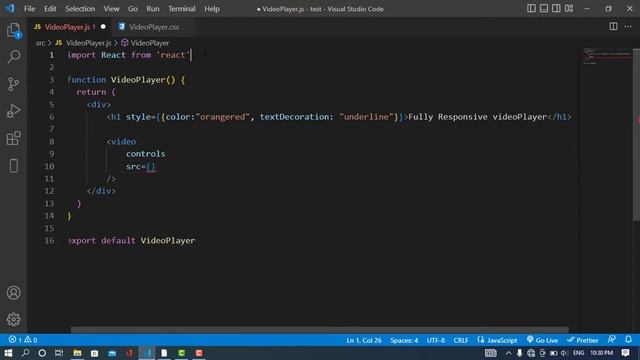This screenshot has height=360, width=640.
Task: Open the Terminal menu
Action: [x=182, y=9]
